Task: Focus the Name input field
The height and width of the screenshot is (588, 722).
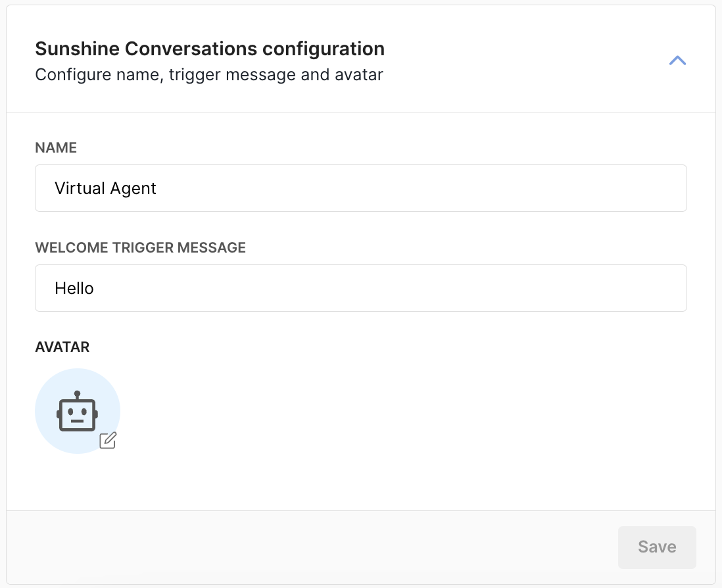Action: pos(360,188)
